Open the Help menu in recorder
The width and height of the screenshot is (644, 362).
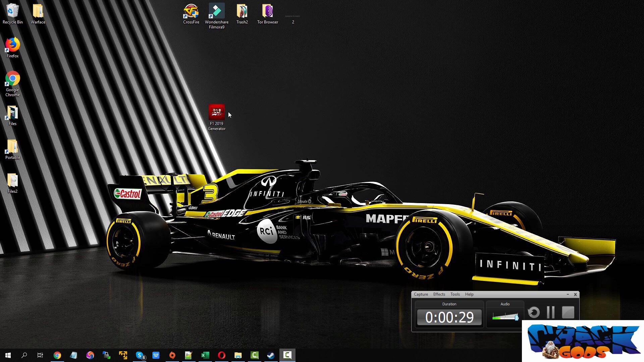coord(469,294)
